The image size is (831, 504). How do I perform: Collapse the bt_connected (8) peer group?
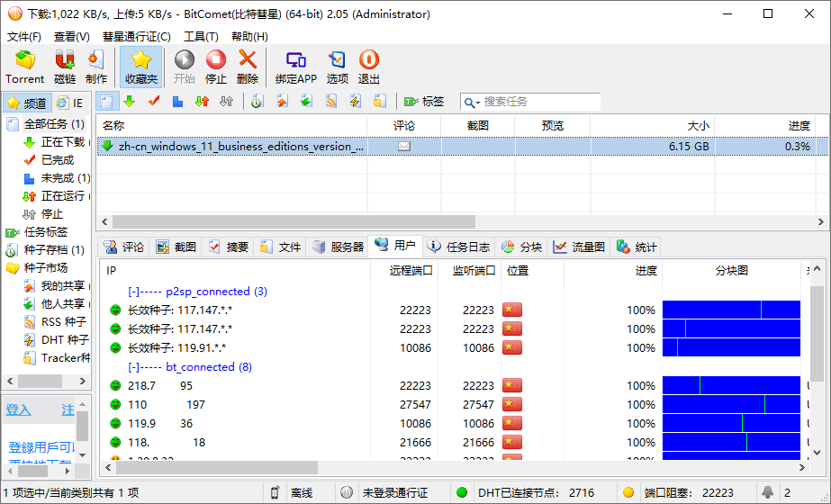(135, 367)
